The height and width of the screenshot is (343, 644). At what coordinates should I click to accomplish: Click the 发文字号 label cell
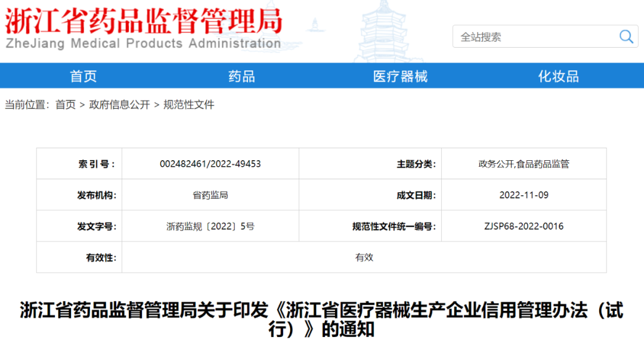pos(79,226)
